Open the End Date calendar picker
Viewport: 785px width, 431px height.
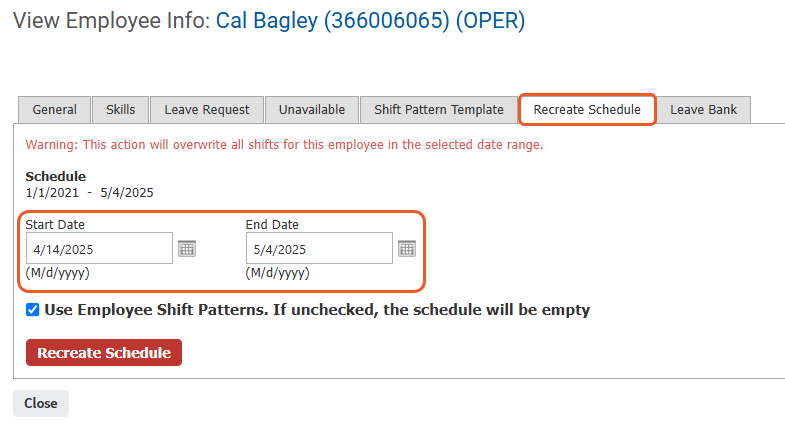point(407,249)
